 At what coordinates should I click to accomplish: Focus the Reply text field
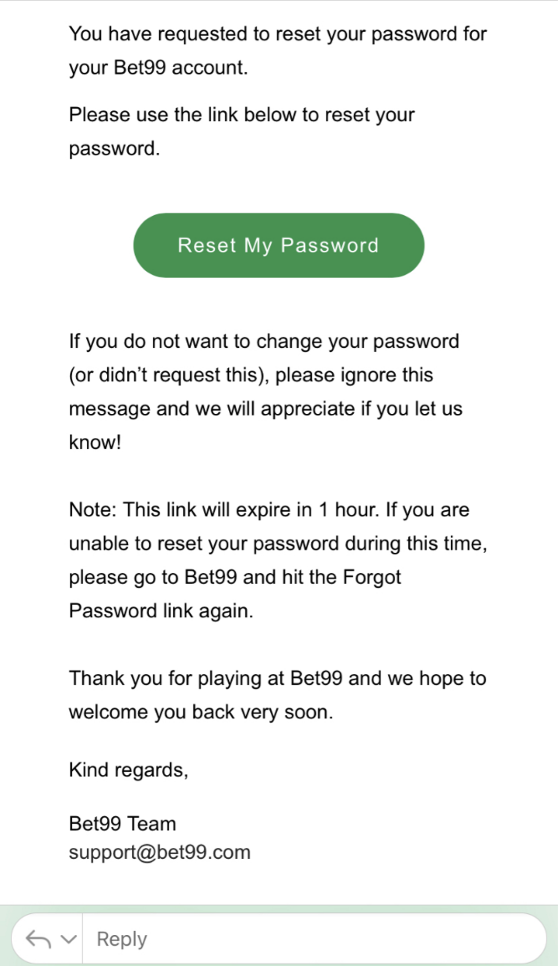click(x=314, y=939)
